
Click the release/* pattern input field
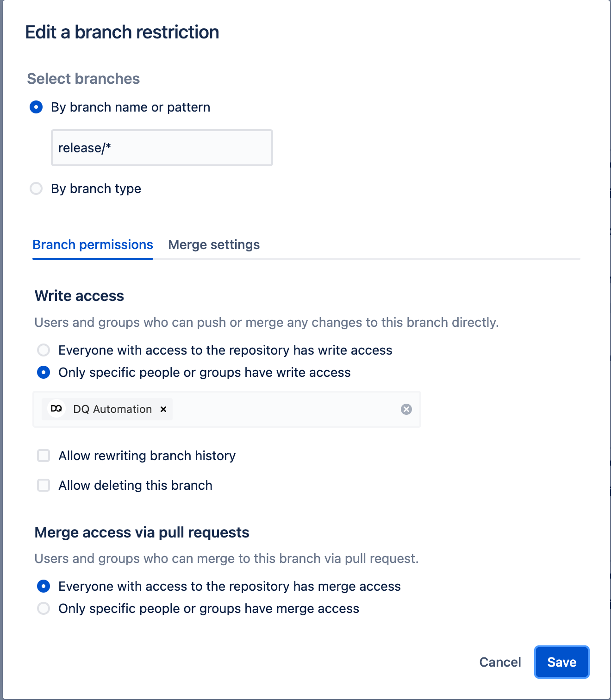pyautogui.click(x=162, y=148)
